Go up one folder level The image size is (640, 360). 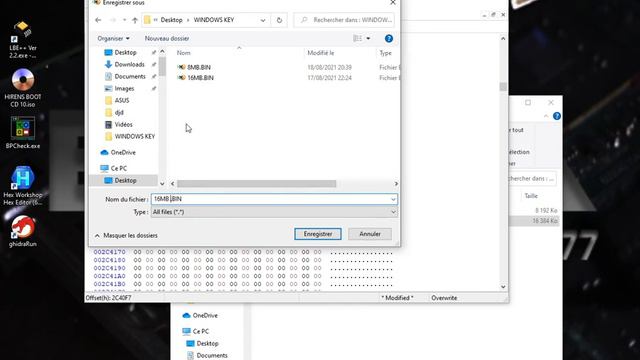click(x=135, y=20)
